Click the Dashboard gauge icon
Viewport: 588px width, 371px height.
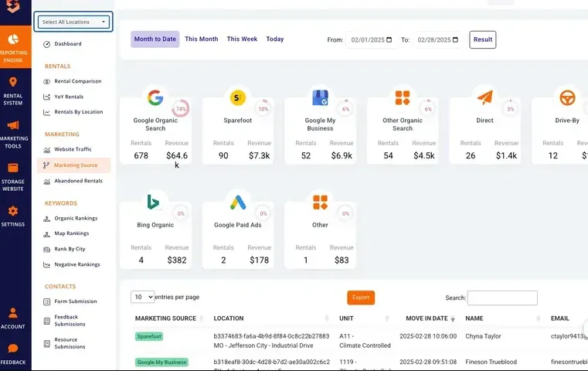(47, 44)
